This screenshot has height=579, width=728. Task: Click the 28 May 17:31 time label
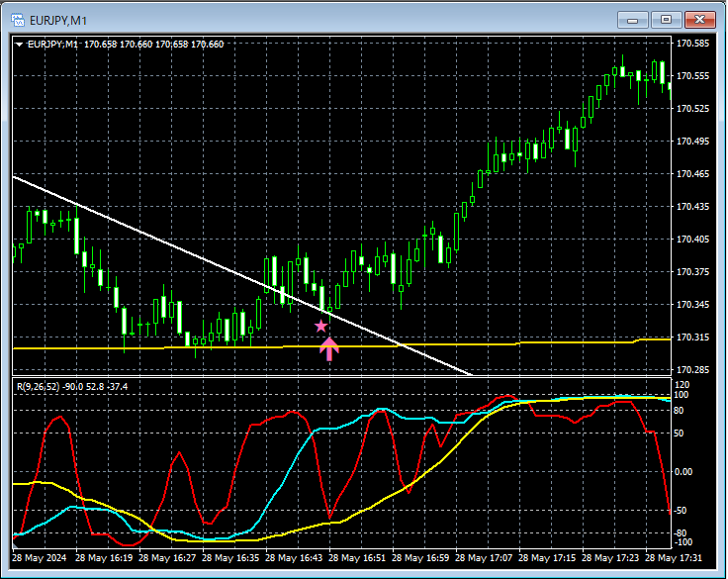tap(674, 557)
